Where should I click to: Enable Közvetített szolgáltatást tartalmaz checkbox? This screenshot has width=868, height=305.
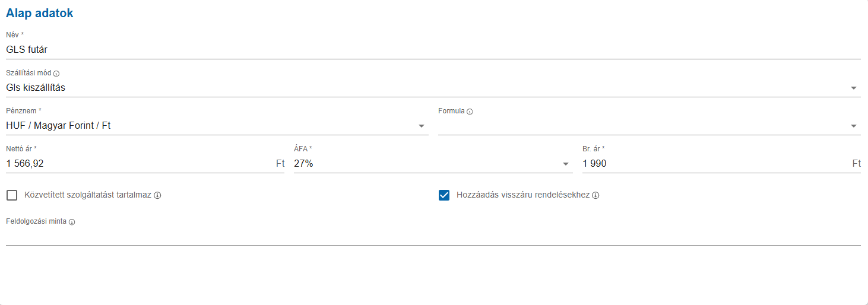(x=12, y=195)
